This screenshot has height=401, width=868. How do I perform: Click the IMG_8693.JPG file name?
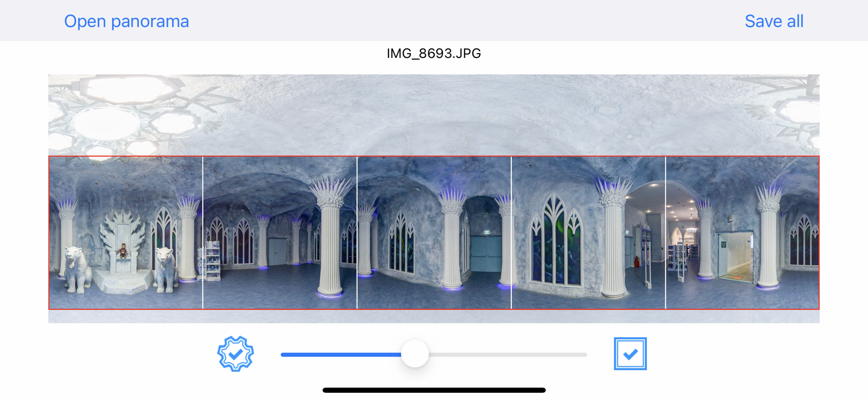[x=434, y=53]
